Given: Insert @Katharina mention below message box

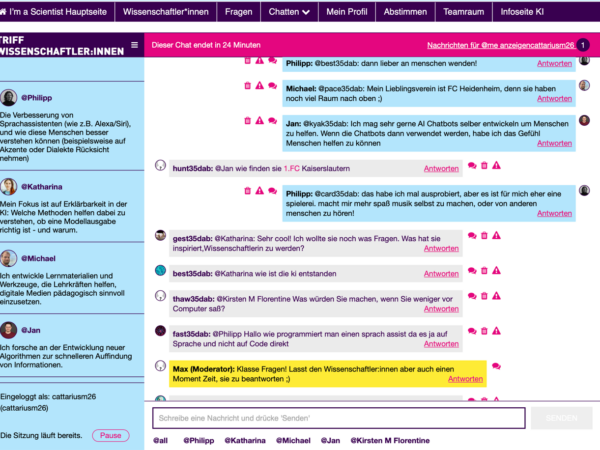Looking at the screenshot, I should pos(245,440).
